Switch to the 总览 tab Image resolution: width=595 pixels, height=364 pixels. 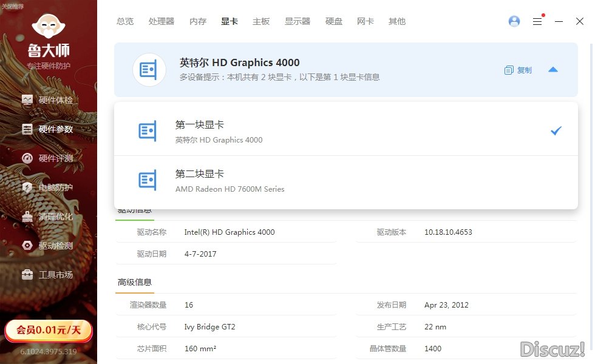pos(125,21)
